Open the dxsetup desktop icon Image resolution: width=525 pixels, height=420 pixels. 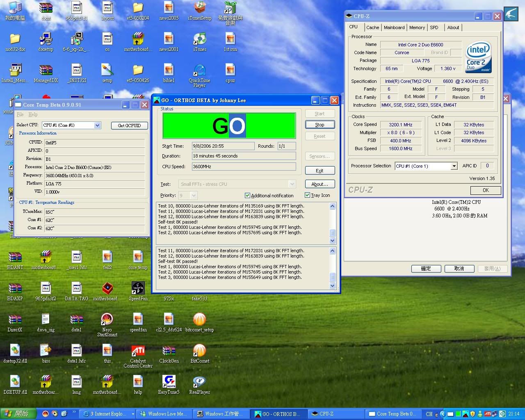coord(46,42)
